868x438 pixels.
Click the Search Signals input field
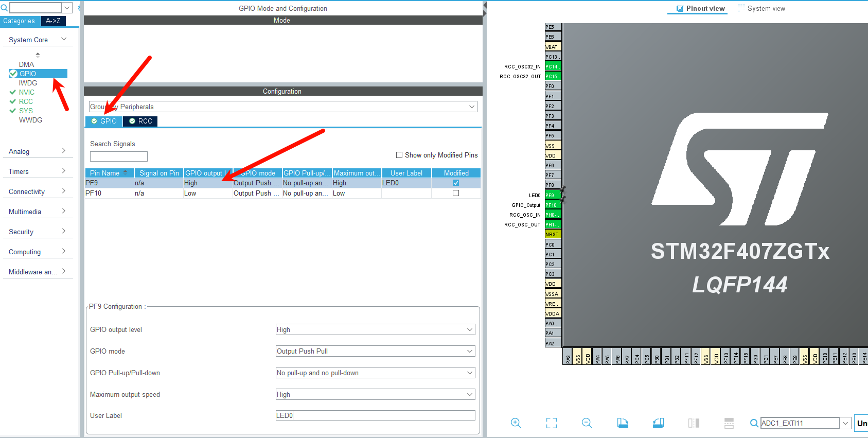click(119, 156)
